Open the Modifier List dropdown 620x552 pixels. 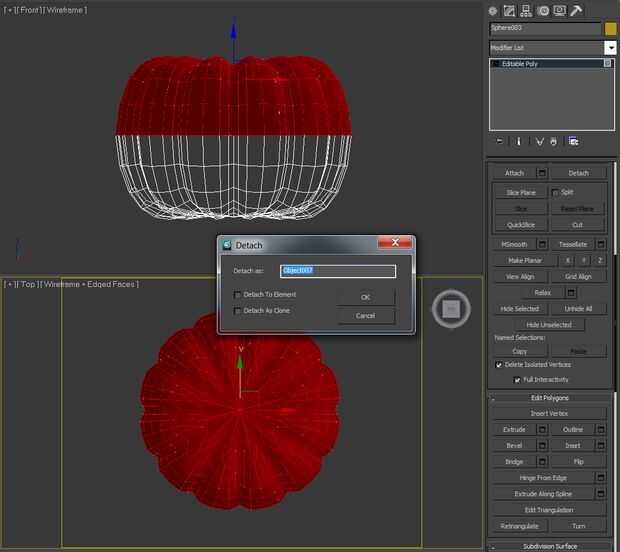pos(610,48)
